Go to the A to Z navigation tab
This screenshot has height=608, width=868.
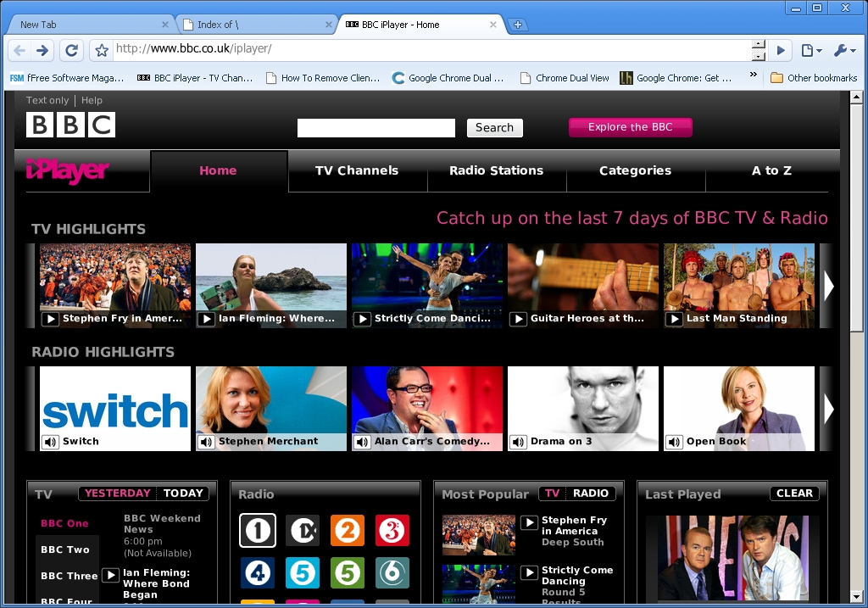(x=771, y=170)
